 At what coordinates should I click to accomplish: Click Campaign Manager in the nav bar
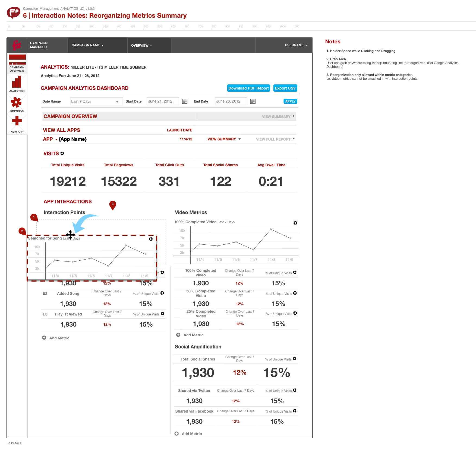tap(39, 45)
